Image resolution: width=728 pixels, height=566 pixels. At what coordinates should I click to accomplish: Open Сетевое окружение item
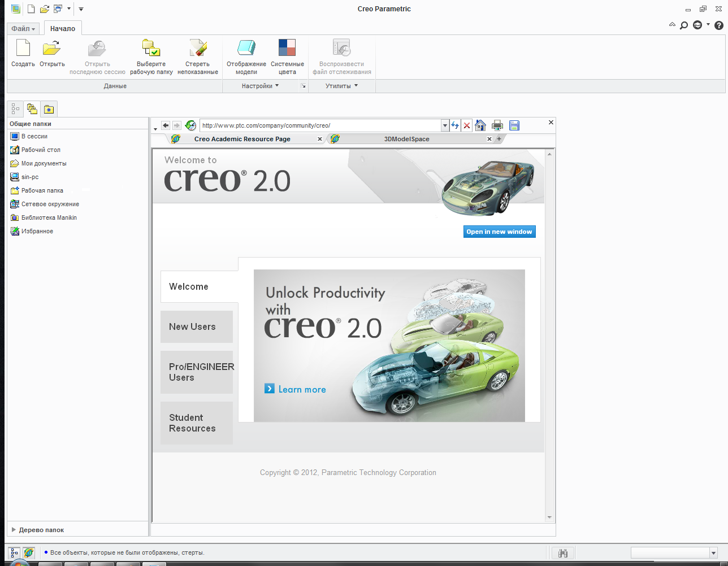click(x=45, y=204)
